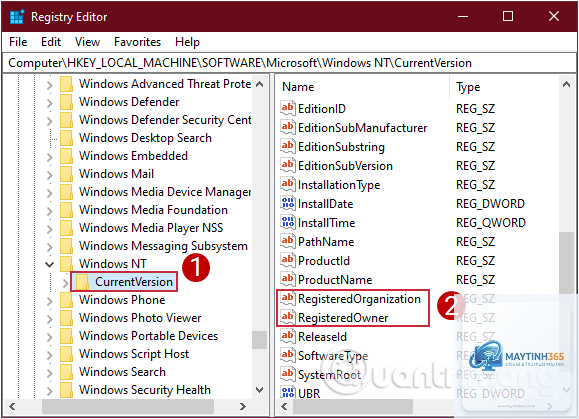The image size is (579, 419).
Task: Expand the Windows Security Health key
Action: [49, 391]
